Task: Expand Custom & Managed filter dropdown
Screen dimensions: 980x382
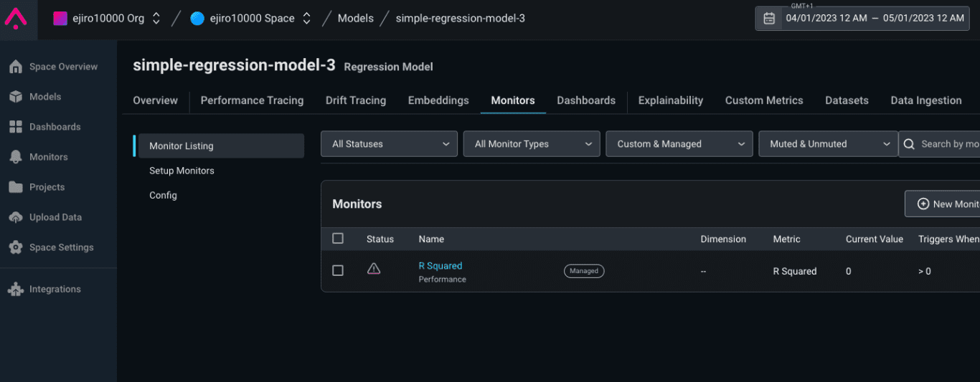Action: point(679,144)
